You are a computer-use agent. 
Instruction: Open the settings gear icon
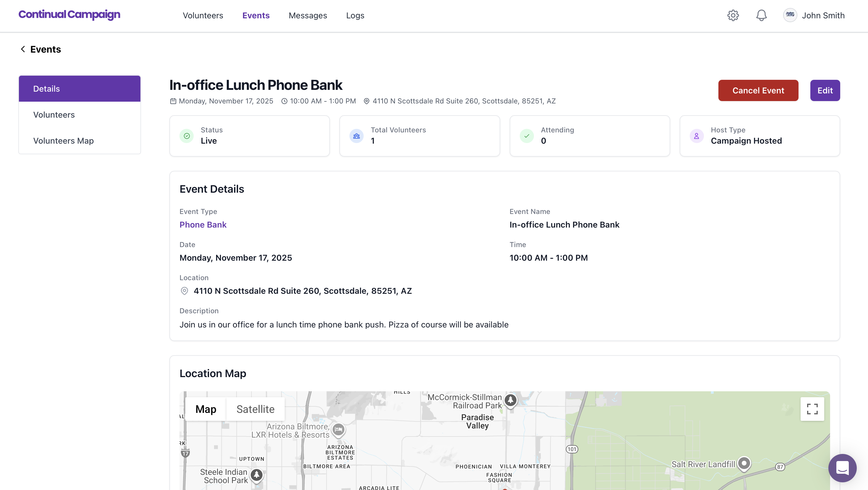click(733, 15)
